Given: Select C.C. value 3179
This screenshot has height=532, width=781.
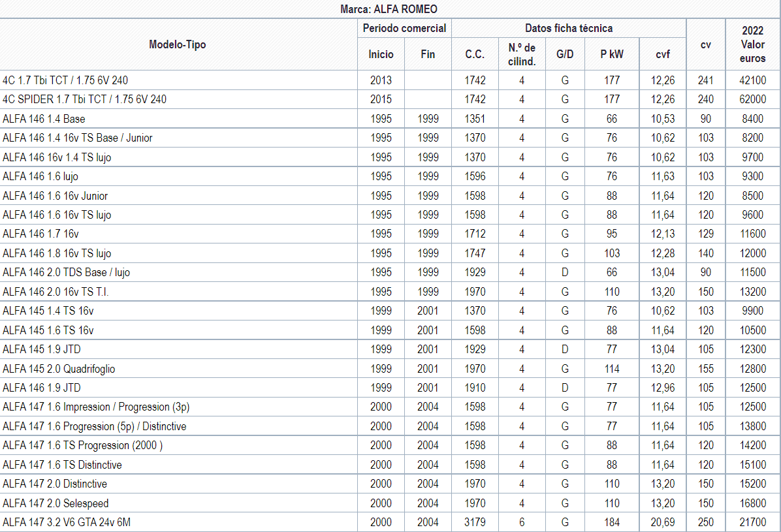Looking at the screenshot, I should tap(475, 523).
